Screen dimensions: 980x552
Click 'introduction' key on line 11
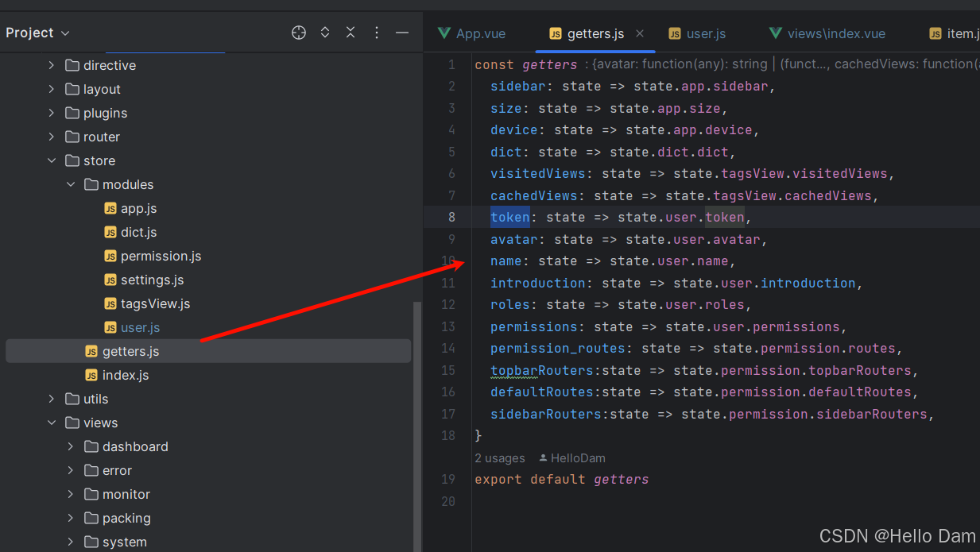point(538,283)
